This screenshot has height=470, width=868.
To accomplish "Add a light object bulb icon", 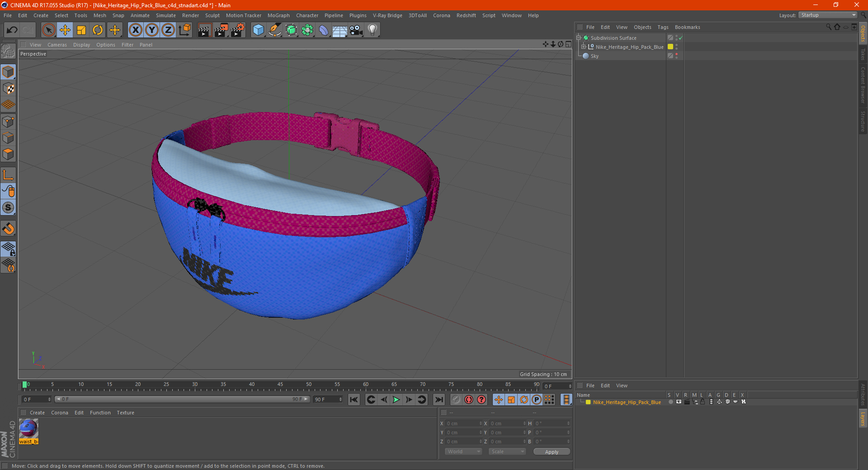I will click(x=373, y=30).
